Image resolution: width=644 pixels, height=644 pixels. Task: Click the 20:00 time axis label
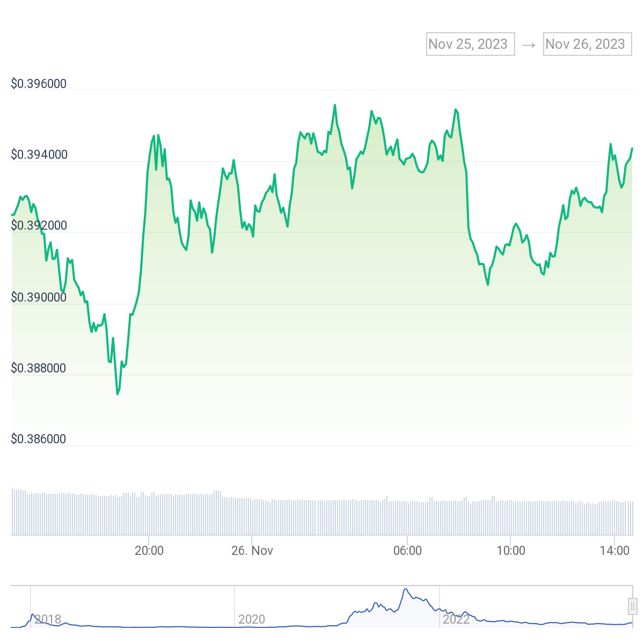coord(149,551)
